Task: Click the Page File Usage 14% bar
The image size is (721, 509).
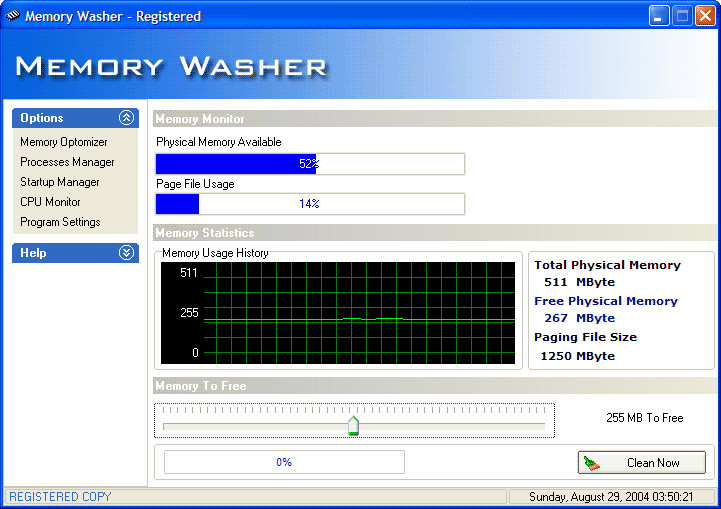Action: 310,204
